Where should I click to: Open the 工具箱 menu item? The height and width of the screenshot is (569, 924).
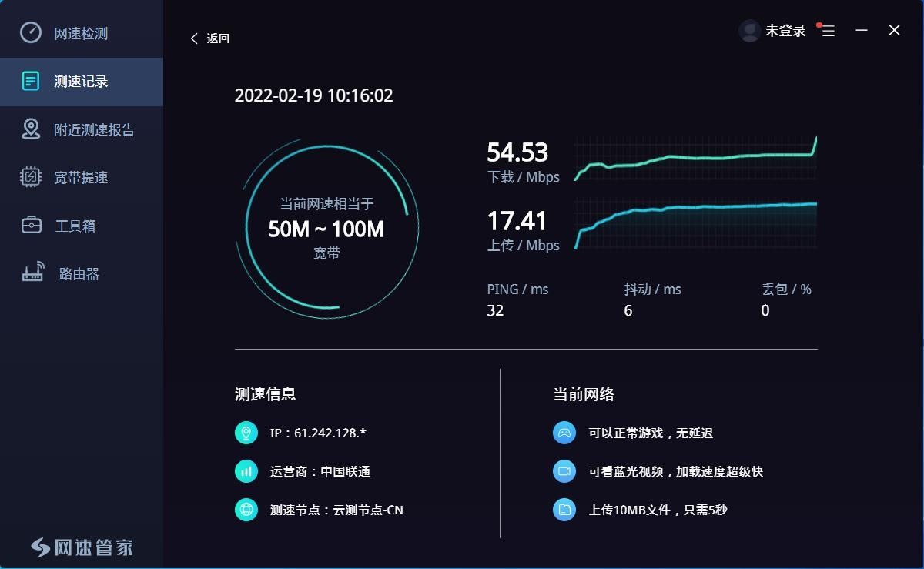[82, 226]
